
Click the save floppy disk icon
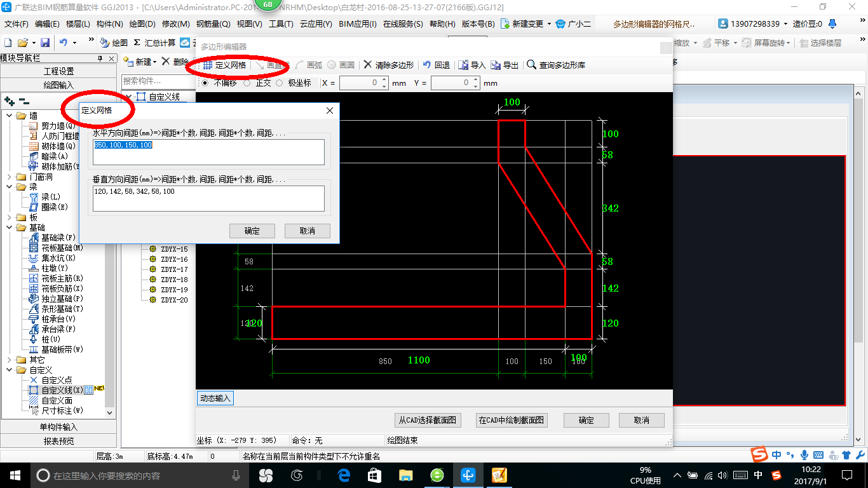pos(45,43)
